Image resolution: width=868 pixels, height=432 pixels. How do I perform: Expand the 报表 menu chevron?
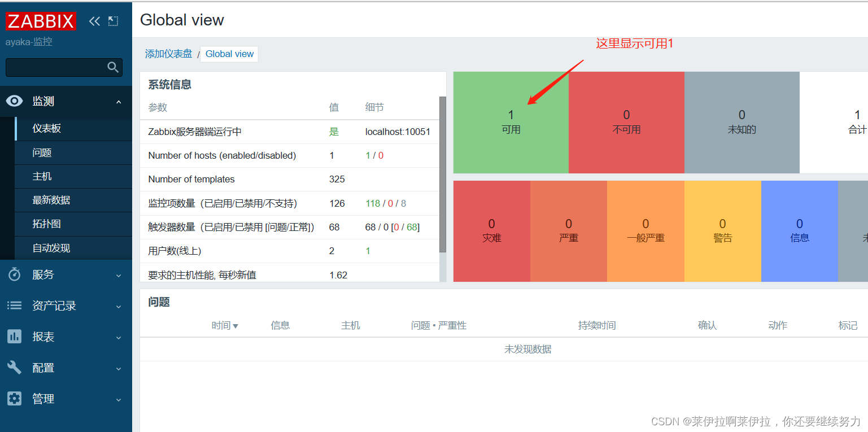(119, 337)
